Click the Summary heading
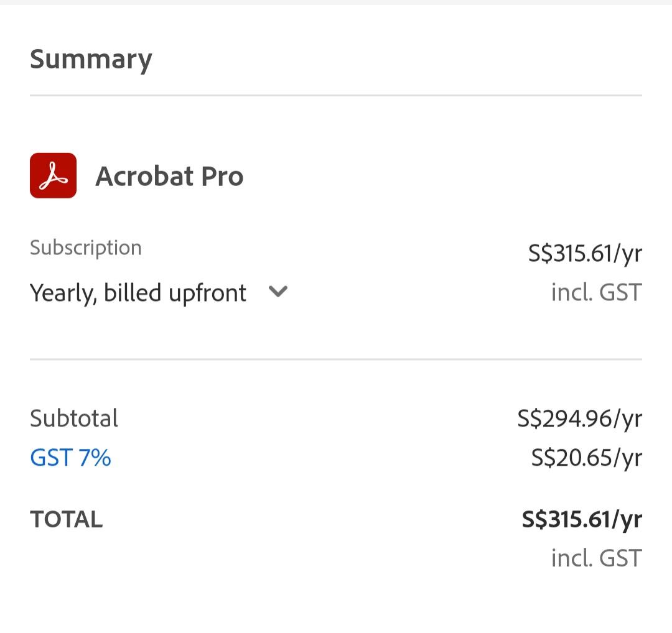Viewport: 672px width, 633px height. click(x=91, y=59)
